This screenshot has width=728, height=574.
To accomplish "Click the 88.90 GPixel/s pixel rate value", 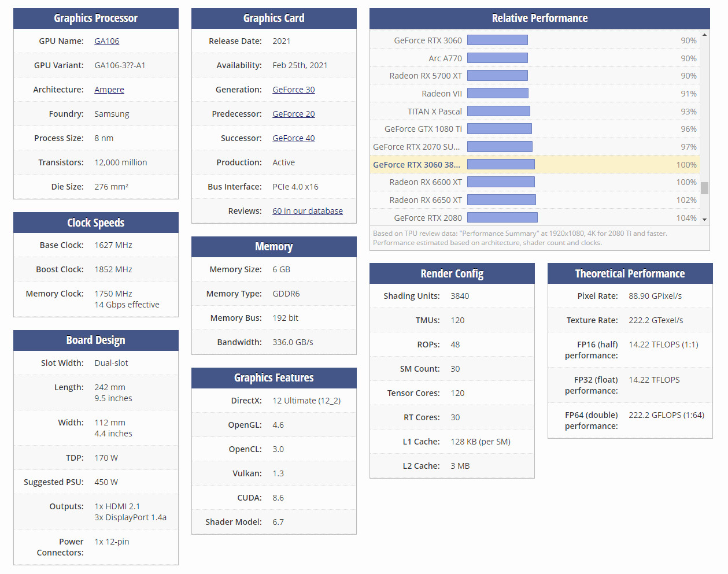I will (655, 296).
